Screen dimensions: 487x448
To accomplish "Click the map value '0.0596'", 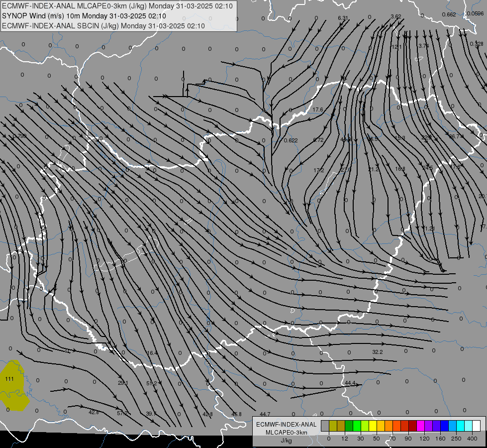I will [x=475, y=13].
